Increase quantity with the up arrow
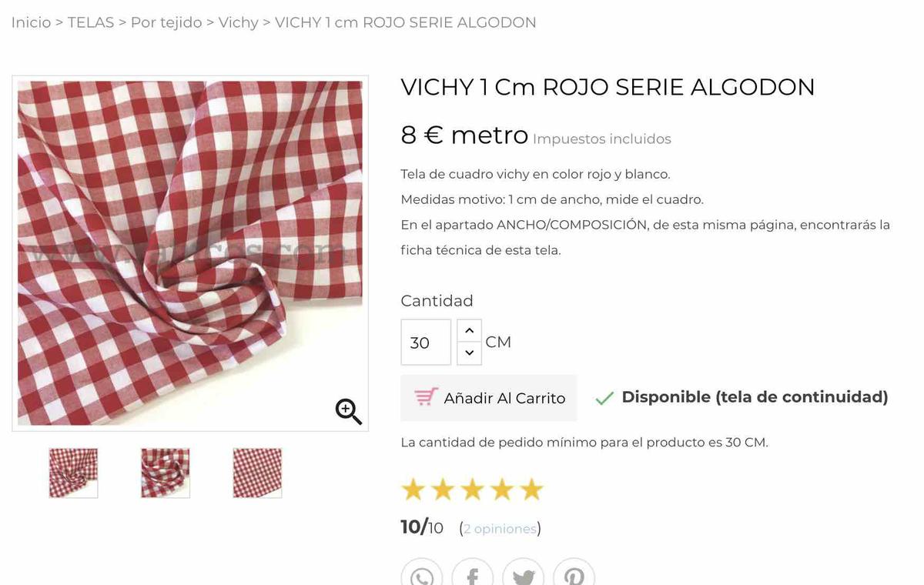 pyautogui.click(x=469, y=330)
